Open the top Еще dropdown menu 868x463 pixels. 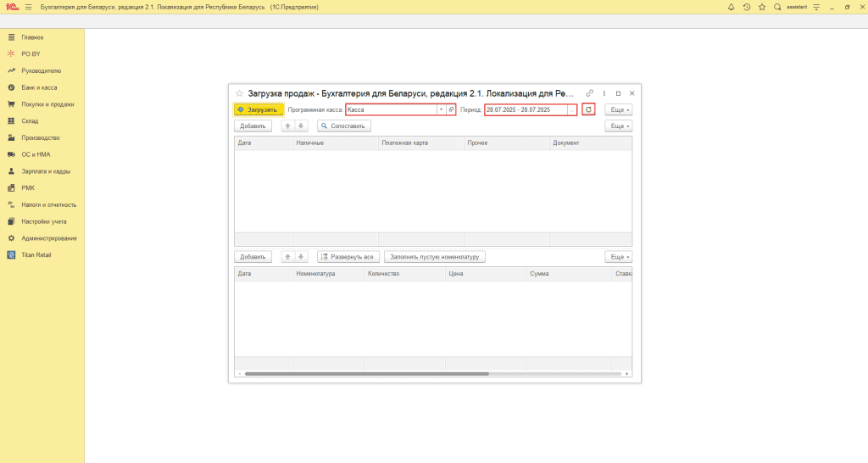click(618, 109)
